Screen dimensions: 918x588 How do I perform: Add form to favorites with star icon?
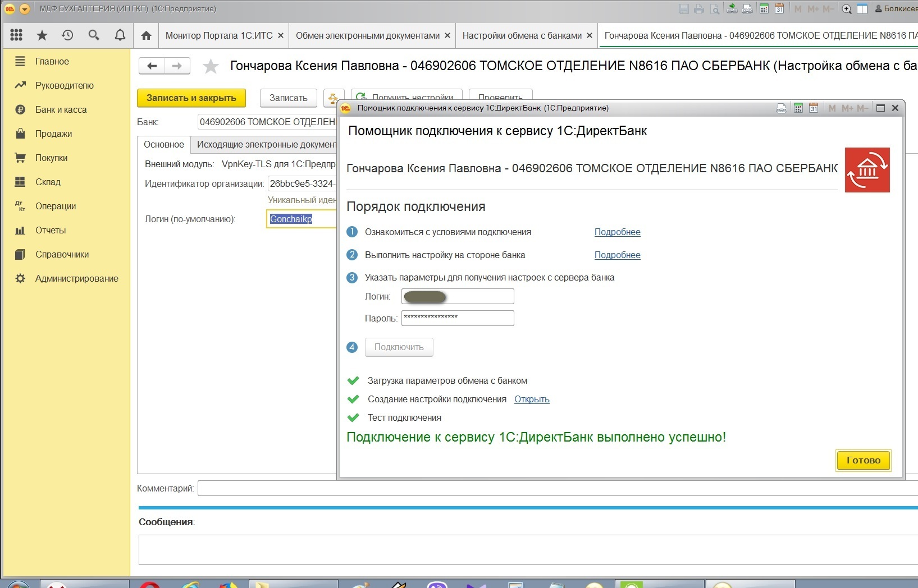[x=211, y=66]
